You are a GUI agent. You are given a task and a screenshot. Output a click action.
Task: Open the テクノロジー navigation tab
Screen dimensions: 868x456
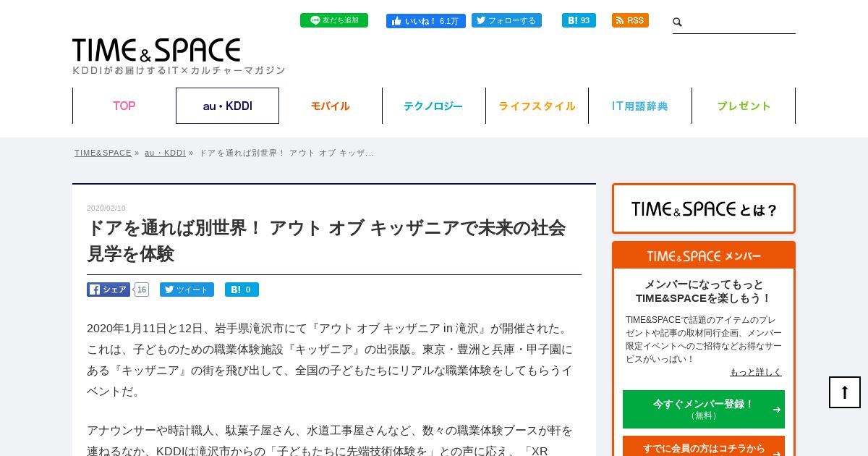coord(433,106)
